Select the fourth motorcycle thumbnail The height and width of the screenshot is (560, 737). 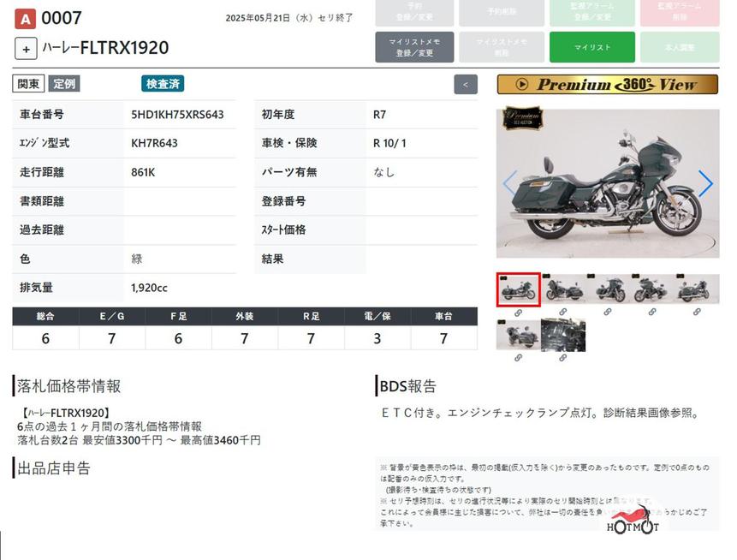[652, 289]
